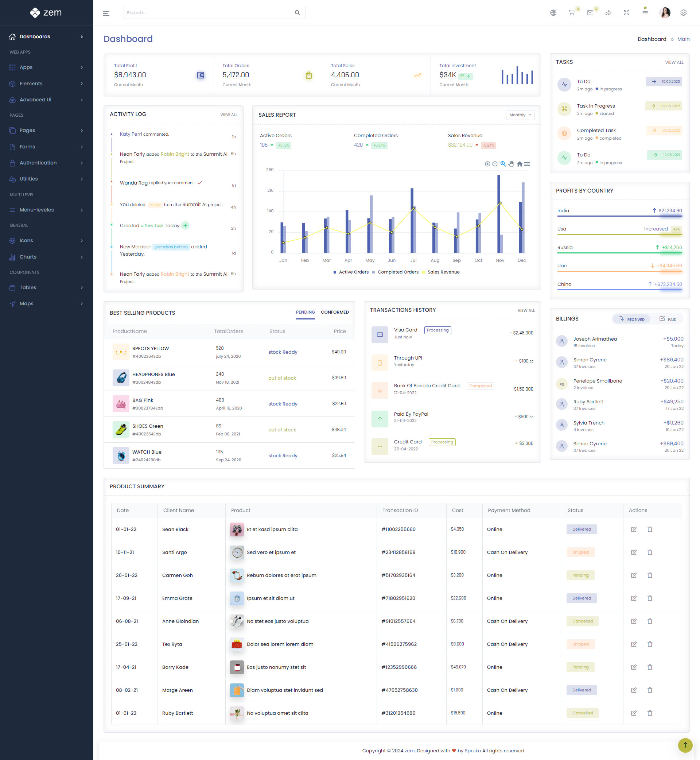
Task: Click the globe language icon
Action: 553,13
